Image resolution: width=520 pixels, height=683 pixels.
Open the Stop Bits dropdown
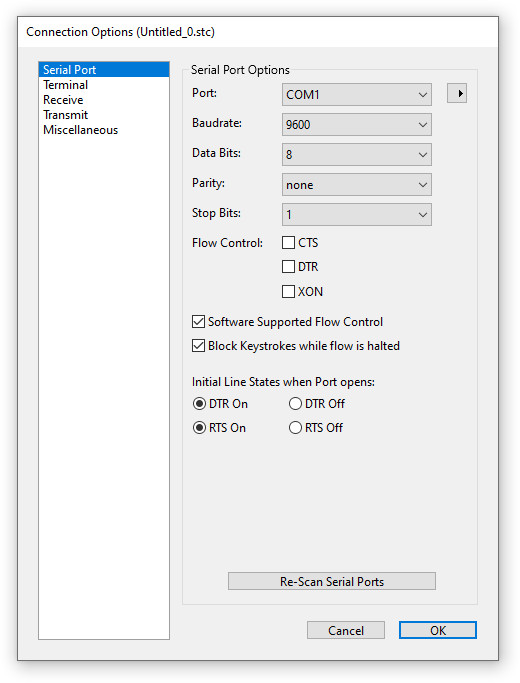[x=357, y=215]
